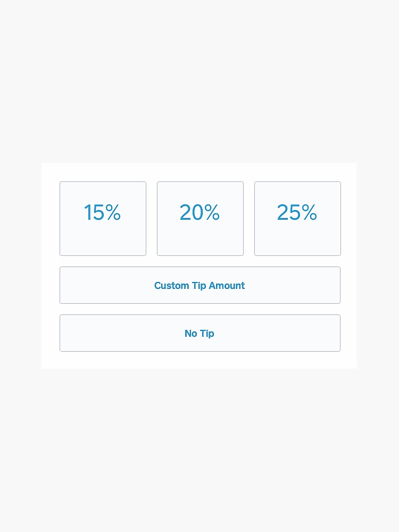Viewport: 399px width, 532px height.
Task: Tap the 25% tip button
Action: click(297, 218)
